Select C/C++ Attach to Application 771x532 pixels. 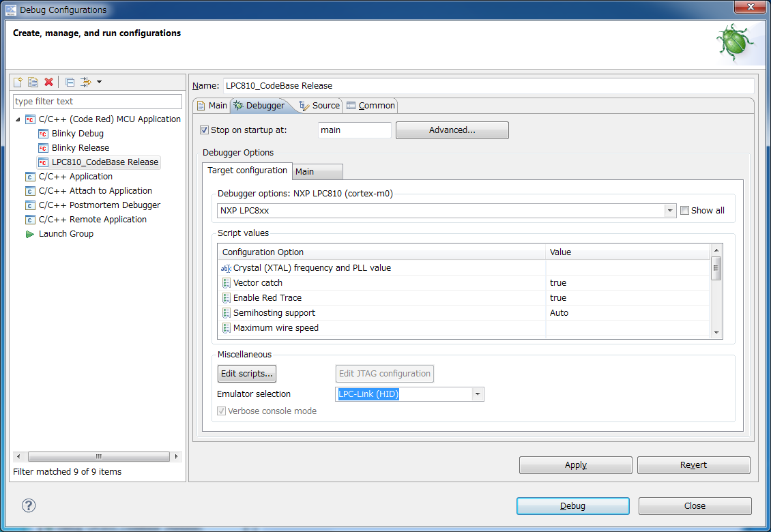click(x=96, y=191)
